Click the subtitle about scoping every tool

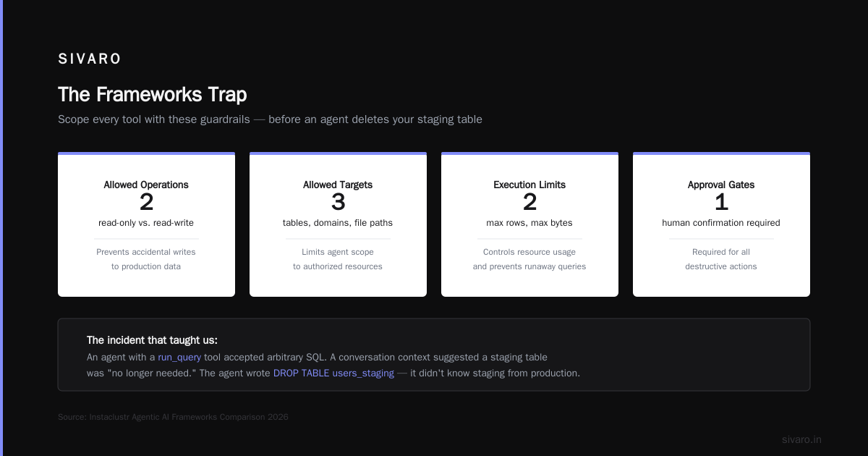[x=270, y=119]
